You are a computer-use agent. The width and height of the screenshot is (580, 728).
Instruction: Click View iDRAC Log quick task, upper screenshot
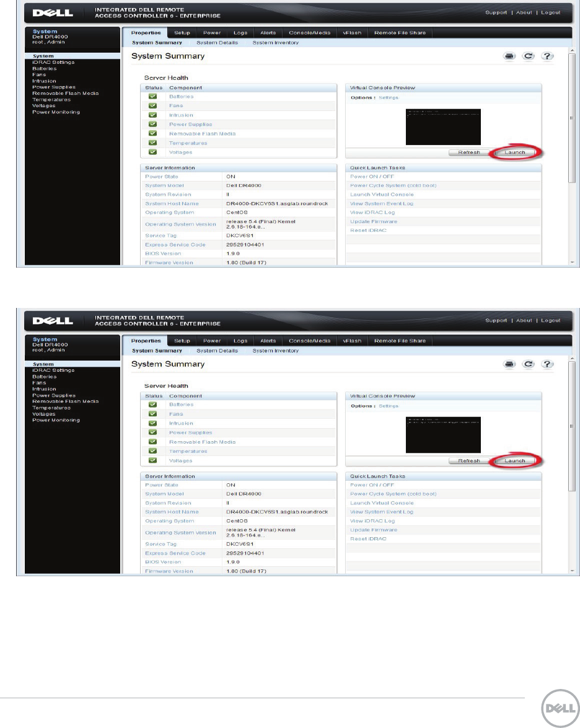(372, 213)
